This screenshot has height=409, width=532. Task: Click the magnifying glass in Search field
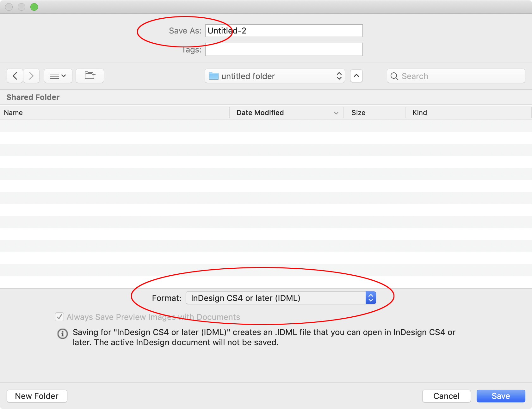pos(394,76)
